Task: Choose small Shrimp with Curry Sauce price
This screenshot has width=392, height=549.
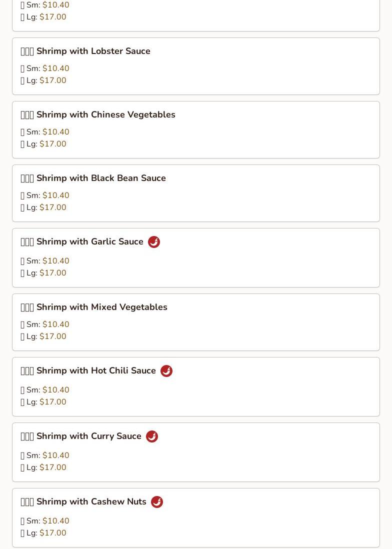Action: click(45, 455)
